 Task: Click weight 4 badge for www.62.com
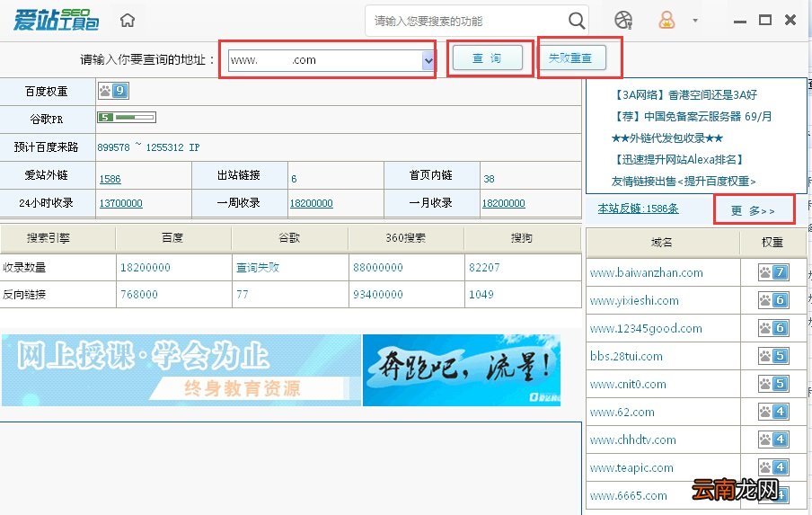pos(773,413)
